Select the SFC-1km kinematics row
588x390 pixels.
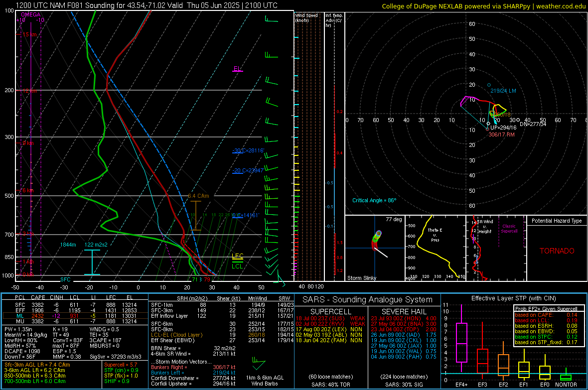(222, 305)
